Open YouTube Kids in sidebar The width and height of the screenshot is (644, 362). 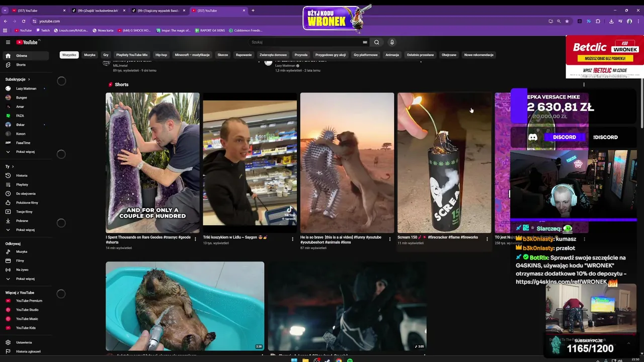click(x=25, y=328)
